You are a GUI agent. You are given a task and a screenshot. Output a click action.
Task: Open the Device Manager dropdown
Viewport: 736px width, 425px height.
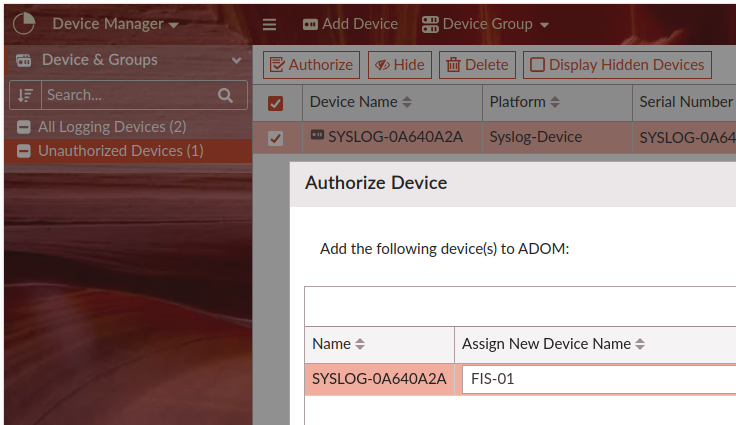[115, 23]
